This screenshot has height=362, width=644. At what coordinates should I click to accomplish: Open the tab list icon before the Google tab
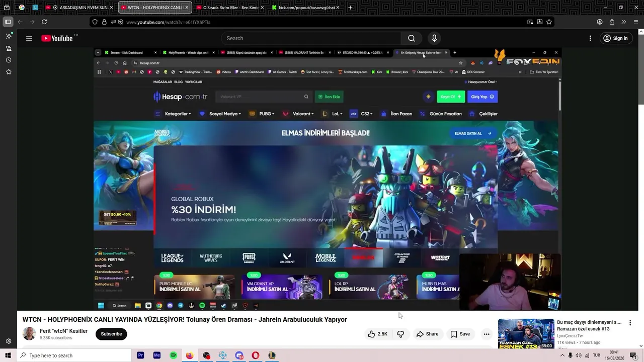(x=7, y=8)
